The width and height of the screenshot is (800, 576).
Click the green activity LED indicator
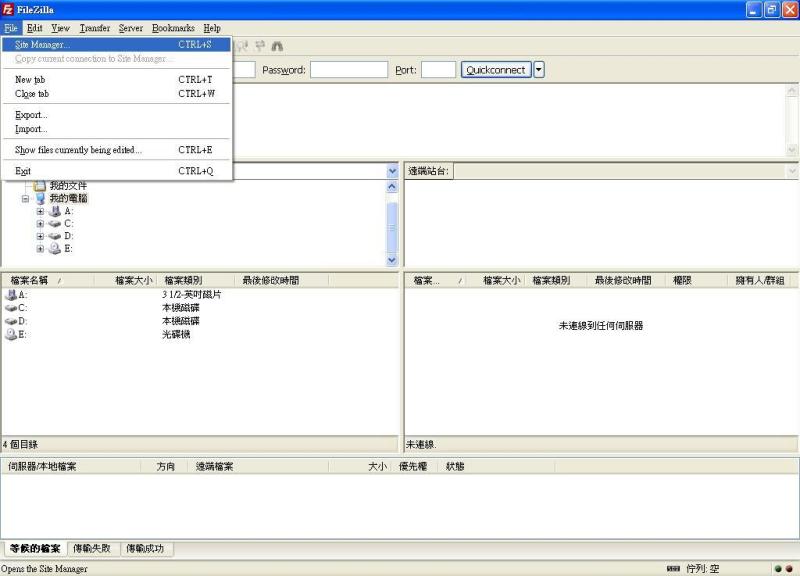click(x=778, y=568)
